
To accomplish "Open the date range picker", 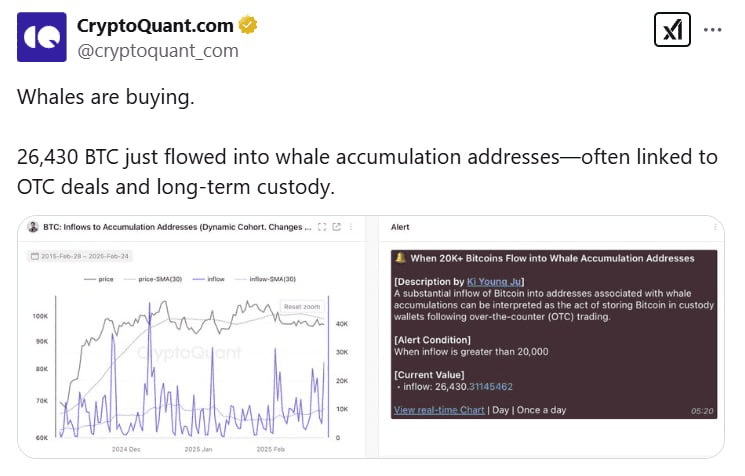I will [80, 256].
